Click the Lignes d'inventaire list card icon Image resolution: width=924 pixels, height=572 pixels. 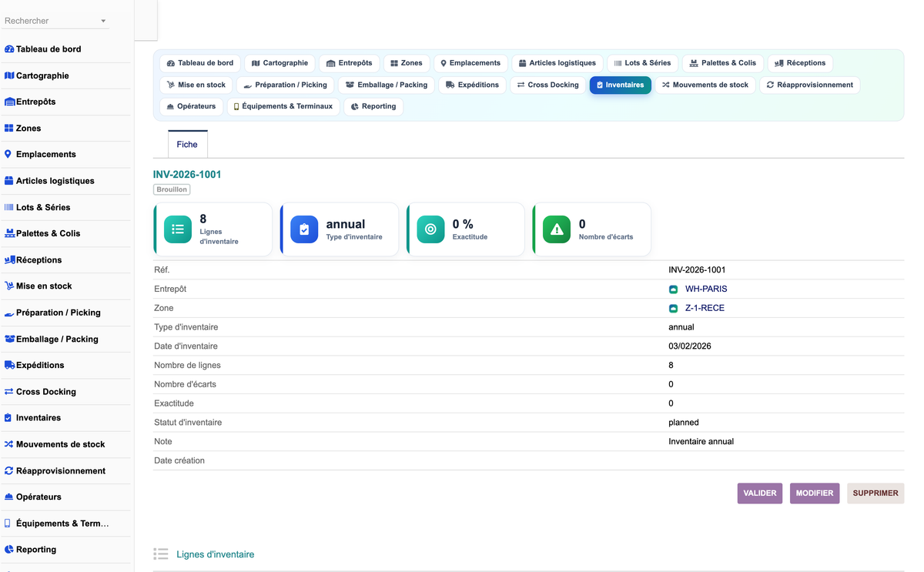tap(178, 229)
